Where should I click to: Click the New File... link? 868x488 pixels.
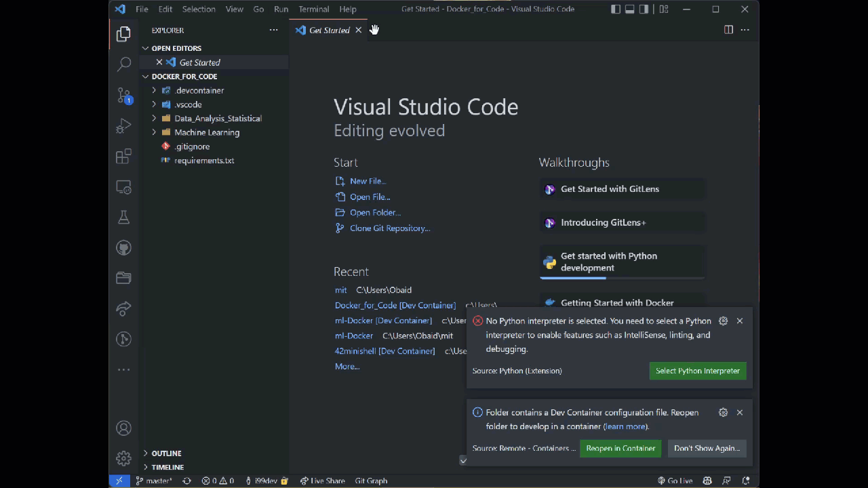[368, 181]
